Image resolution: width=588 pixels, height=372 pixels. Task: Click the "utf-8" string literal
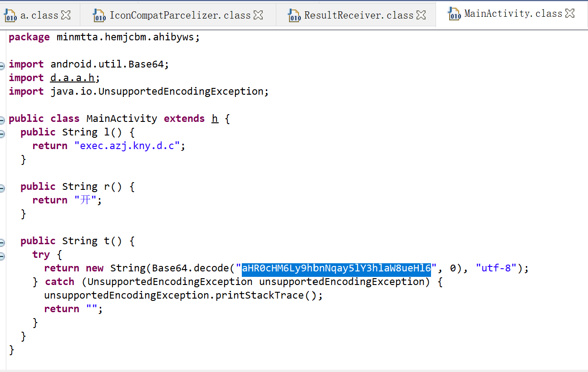click(496, 268)
